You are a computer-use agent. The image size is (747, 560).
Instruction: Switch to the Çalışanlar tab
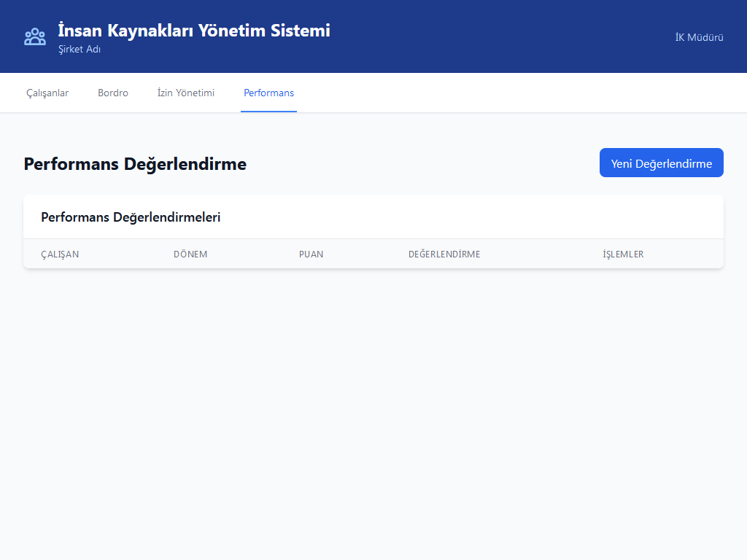47,93
